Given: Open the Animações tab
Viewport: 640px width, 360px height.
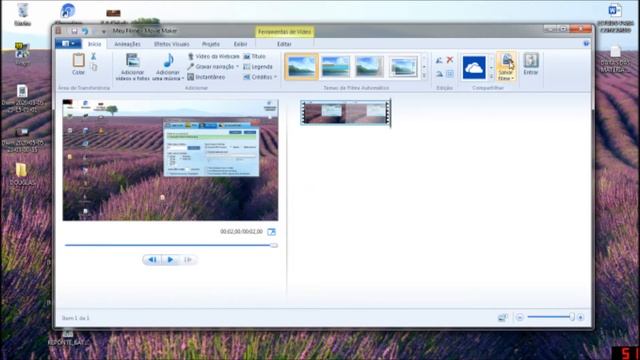Looking at the screenshot, I should tap(127, 44).
